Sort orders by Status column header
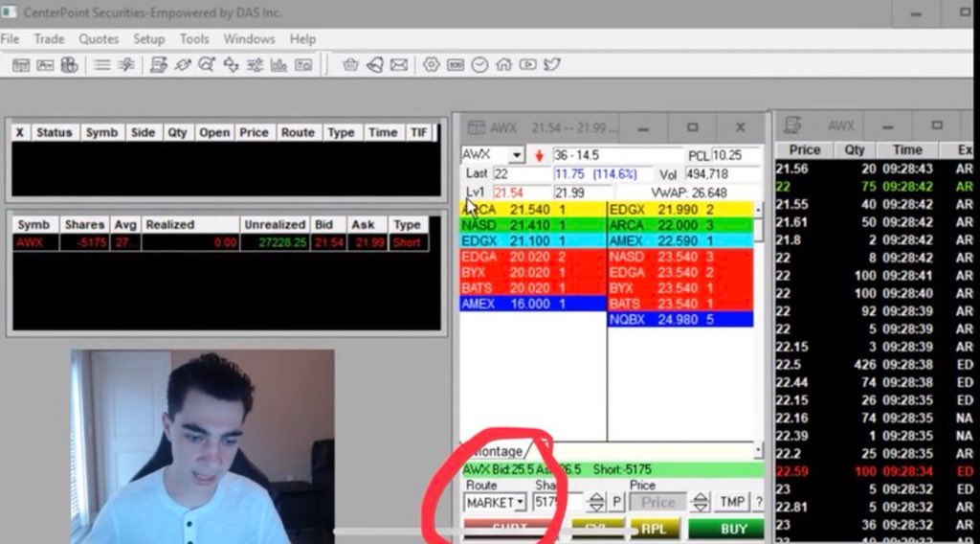 tap(54, 132)
